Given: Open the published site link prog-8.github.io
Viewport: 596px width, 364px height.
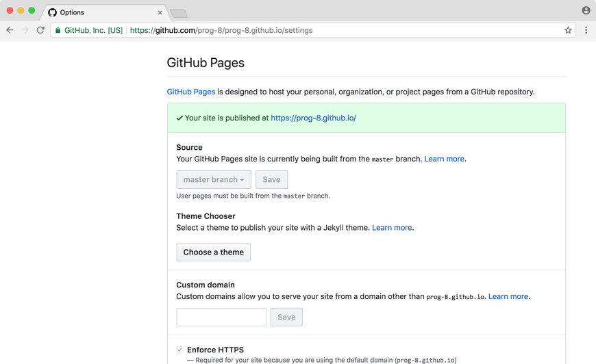Looking at the screenshot, I should point(313,118).
